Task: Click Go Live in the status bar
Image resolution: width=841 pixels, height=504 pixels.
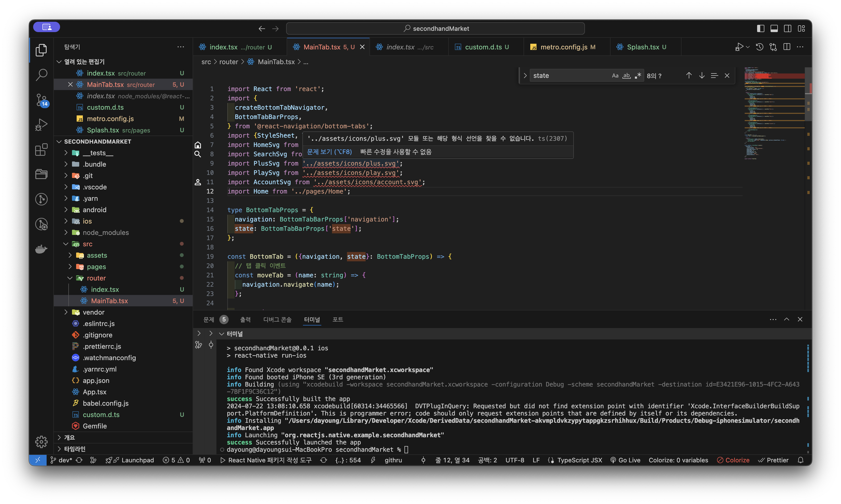Action: tap(625, 460)
